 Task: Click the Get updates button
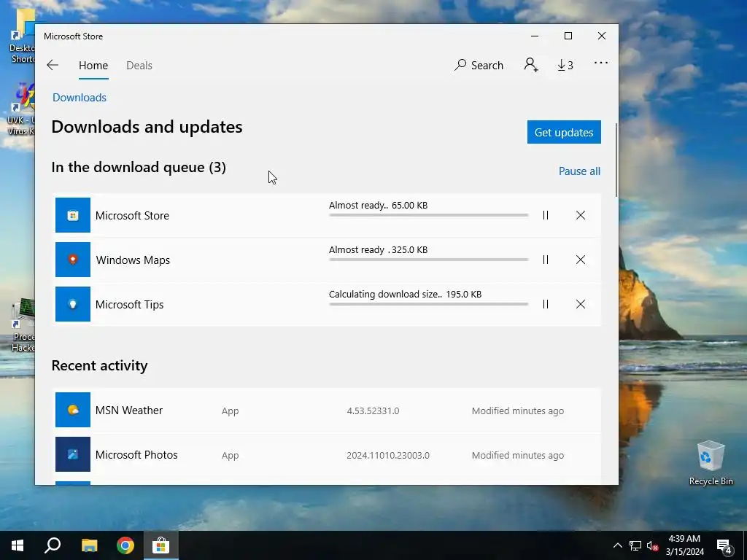pyautogui.click(x=564, y=132)
